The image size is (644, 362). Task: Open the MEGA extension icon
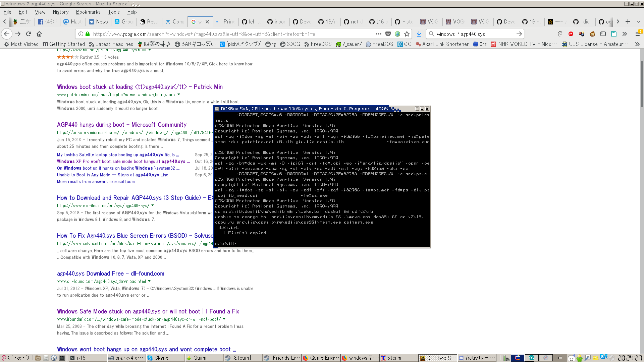point(571,34)
